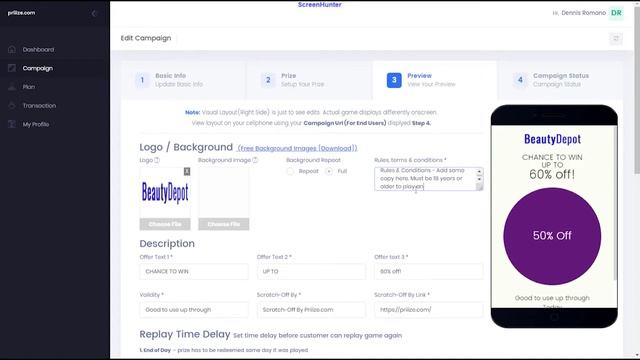Open the My Profile sidebar icon
The height and width of the screenshot is (360, 640).
click(x=12, y=124)
